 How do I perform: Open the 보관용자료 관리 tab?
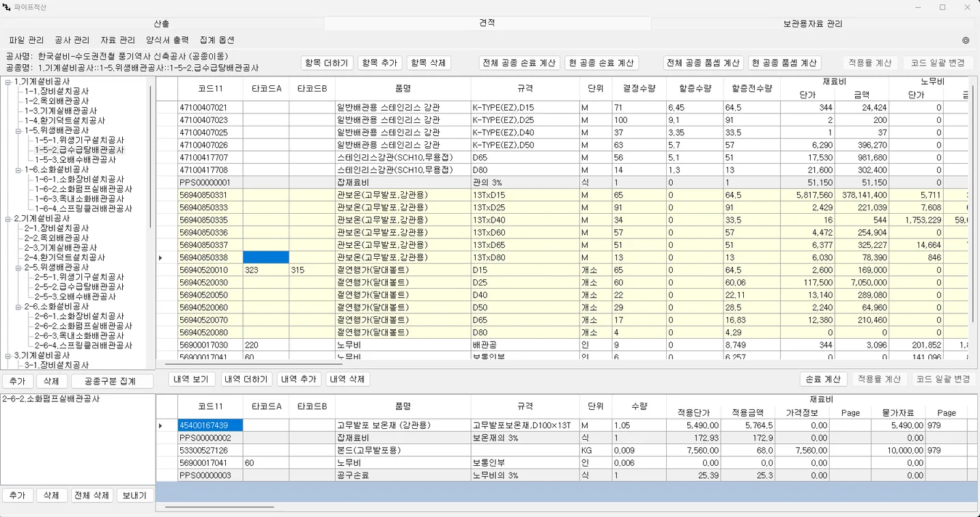coord(812,23)
